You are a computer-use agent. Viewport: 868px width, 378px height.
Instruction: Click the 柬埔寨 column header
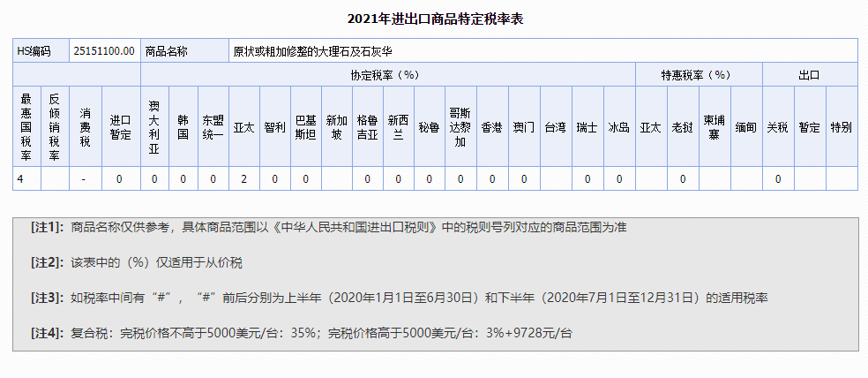tap(715, 127)
